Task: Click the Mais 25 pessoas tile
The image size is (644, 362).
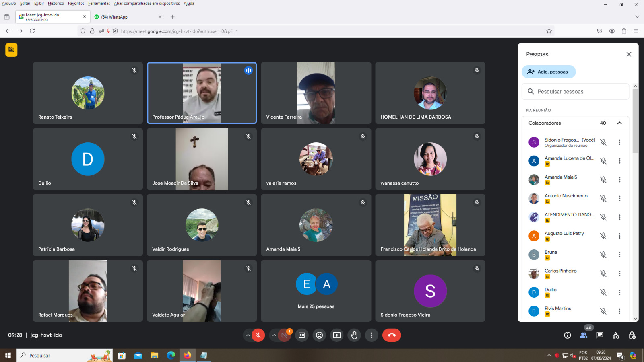Action: coord(316,291)
